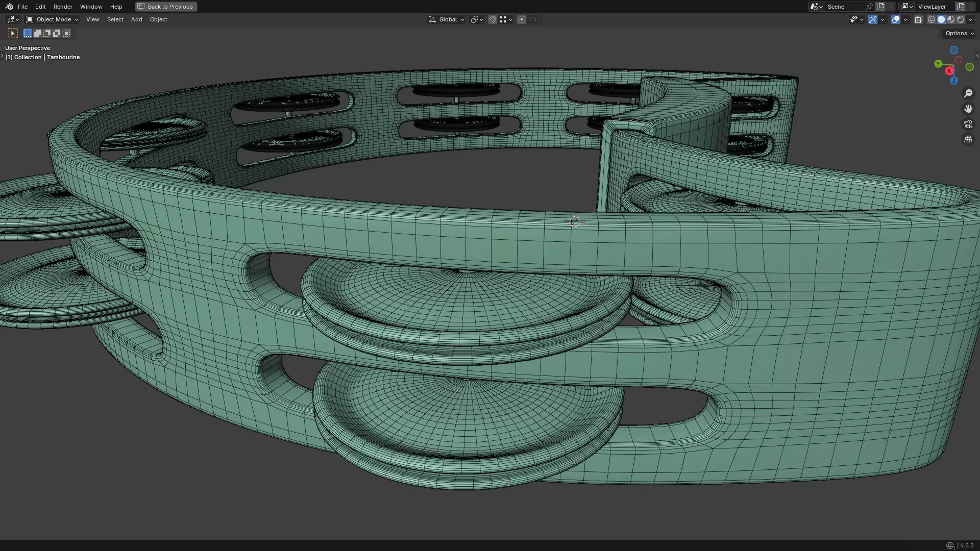Toggle X-ray view button

coord(918,19)
